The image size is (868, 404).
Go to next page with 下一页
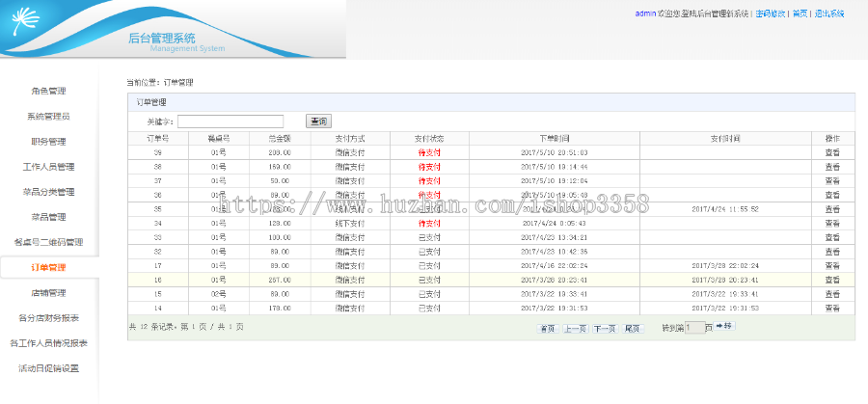click(x=604, y=328)
